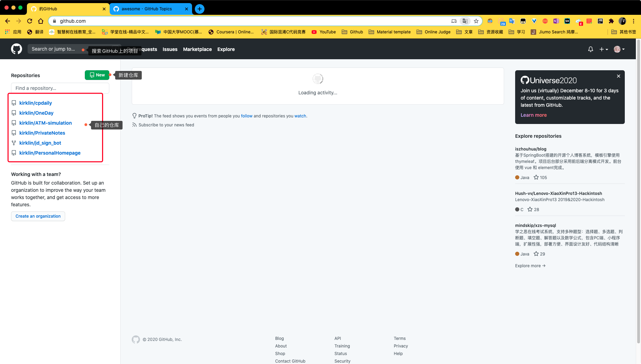Open kirklin/jd_sign_bot repository
The height and width of the screenshot is (364, 641).
pos(40,143)
